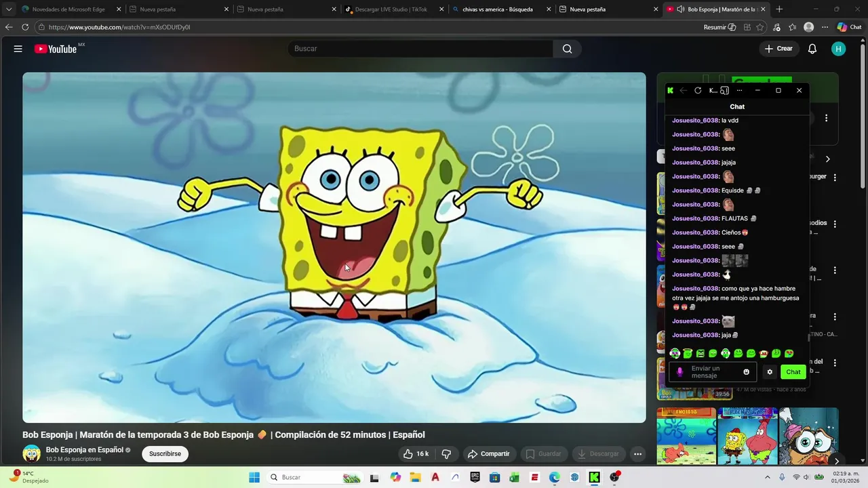
Task: Click the Kick logo in chat window
Action: 670,90
